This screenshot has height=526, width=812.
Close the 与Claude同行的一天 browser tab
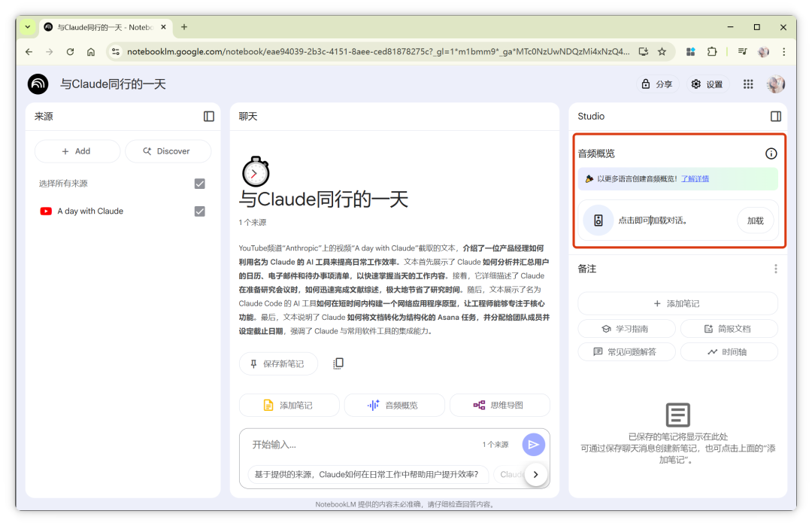click(x=163, y=27)
